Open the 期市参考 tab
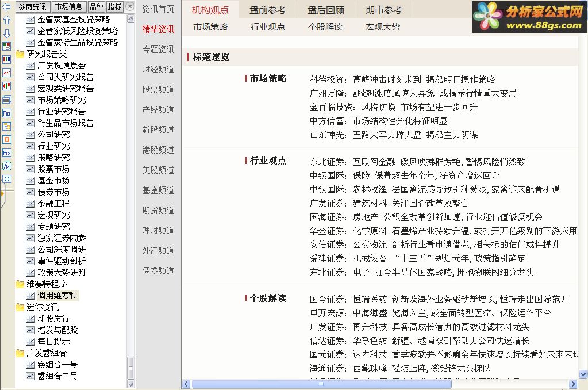 pos(383,10)
